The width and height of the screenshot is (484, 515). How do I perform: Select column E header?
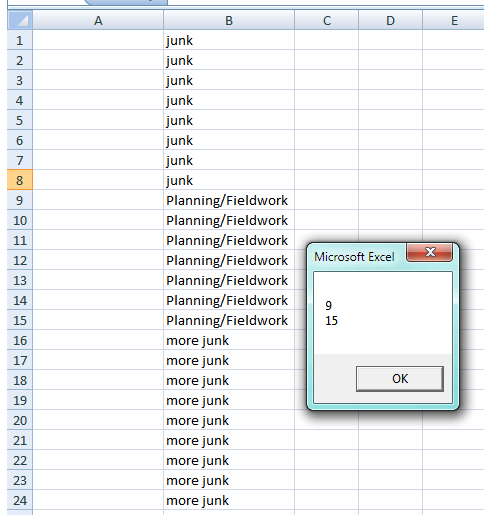(453, 21)
